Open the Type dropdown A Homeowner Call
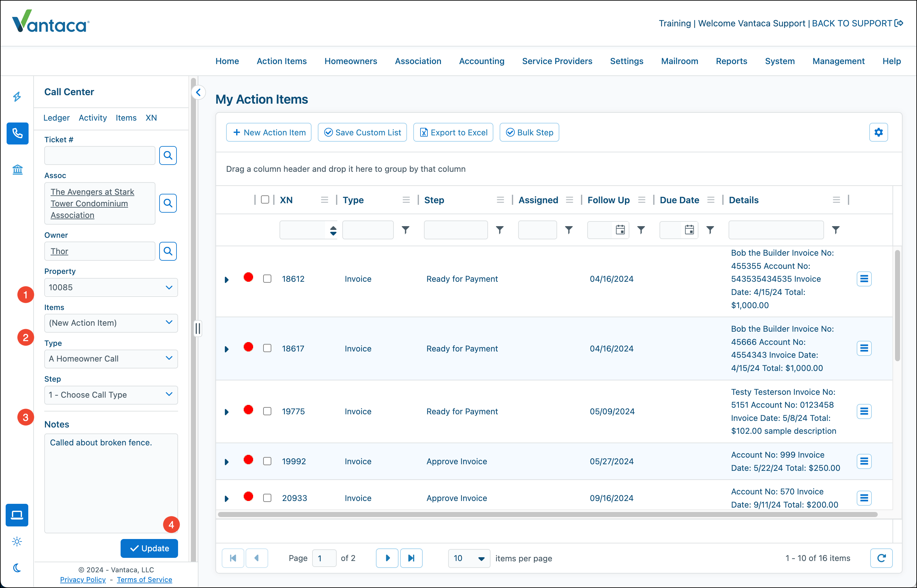 tap(111, 359)
